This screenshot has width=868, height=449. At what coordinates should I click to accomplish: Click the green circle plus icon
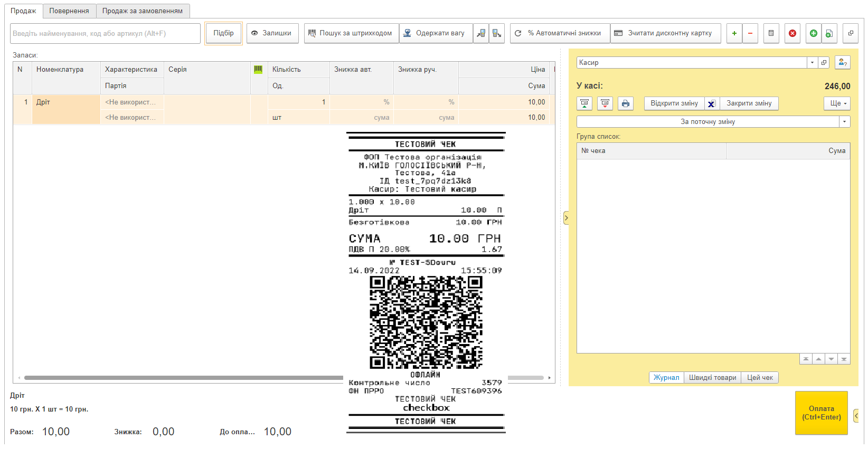pyautogui.click(x=814, y=33)
